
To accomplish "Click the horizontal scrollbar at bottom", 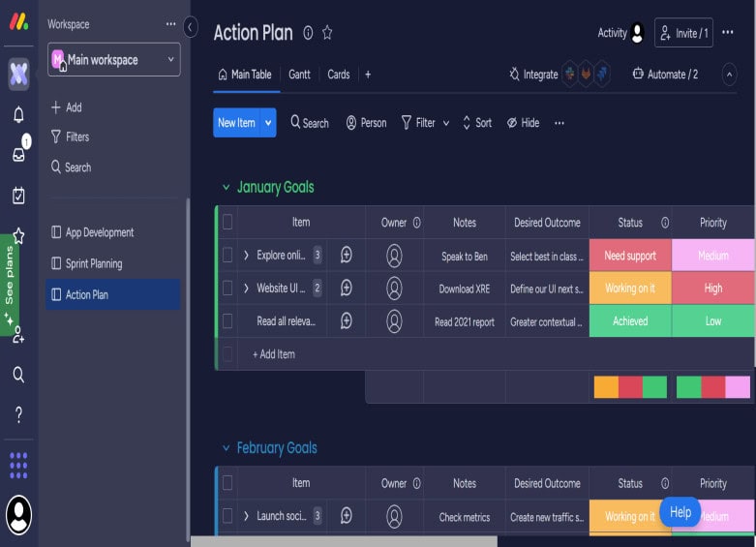I will pyautogui.click(x=344, y=541).
